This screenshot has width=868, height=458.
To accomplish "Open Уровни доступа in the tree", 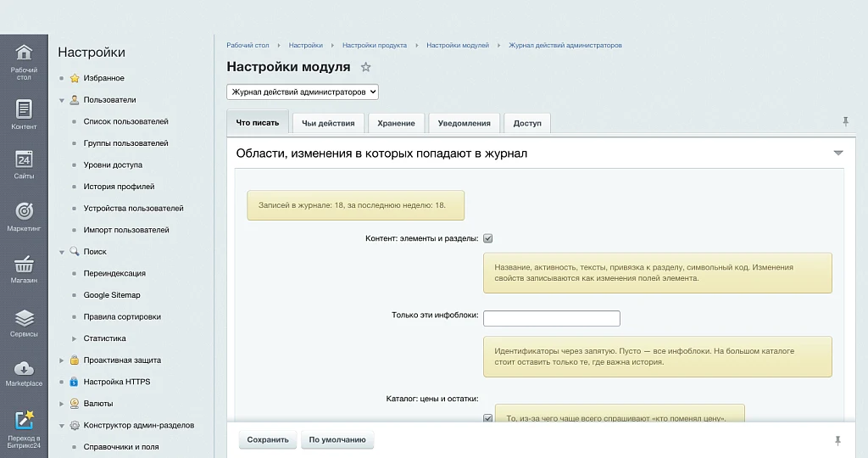I will click(113, 165).
